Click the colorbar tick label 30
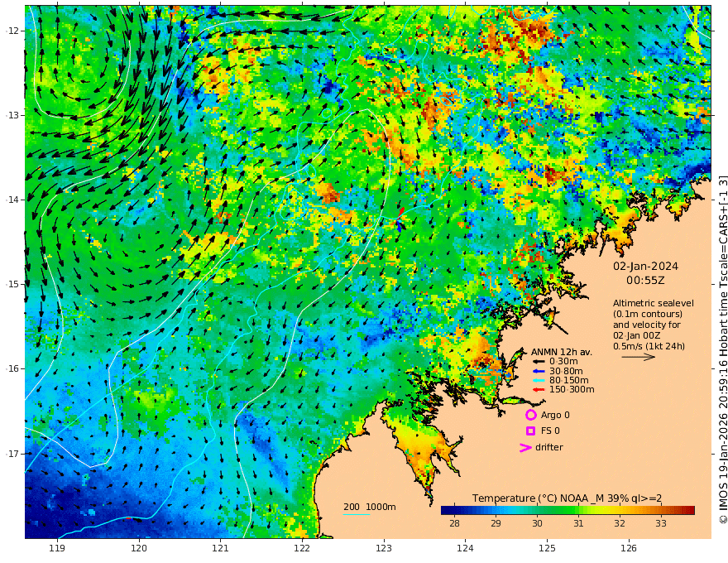The width and height of the screenshot is (728, 563). 537,523
